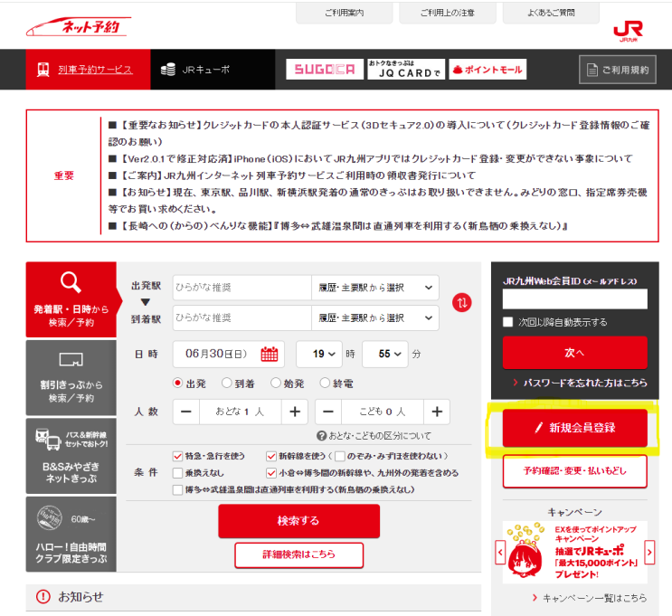672x616 pixels.
Task: Toggle 乗換えなし checkbox
Action: click(x=177, y=473)
